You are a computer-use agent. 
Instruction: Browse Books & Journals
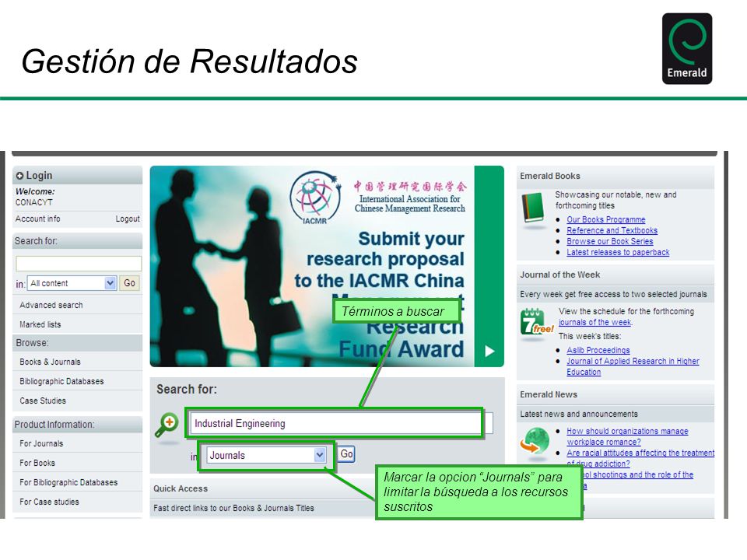(50, 362)
